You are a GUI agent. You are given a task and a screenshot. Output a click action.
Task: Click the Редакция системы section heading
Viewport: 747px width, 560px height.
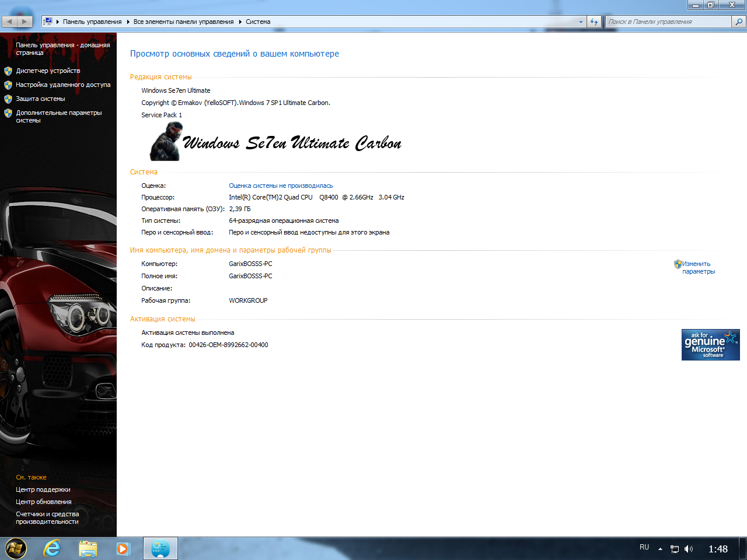click(x=161, y=77)
